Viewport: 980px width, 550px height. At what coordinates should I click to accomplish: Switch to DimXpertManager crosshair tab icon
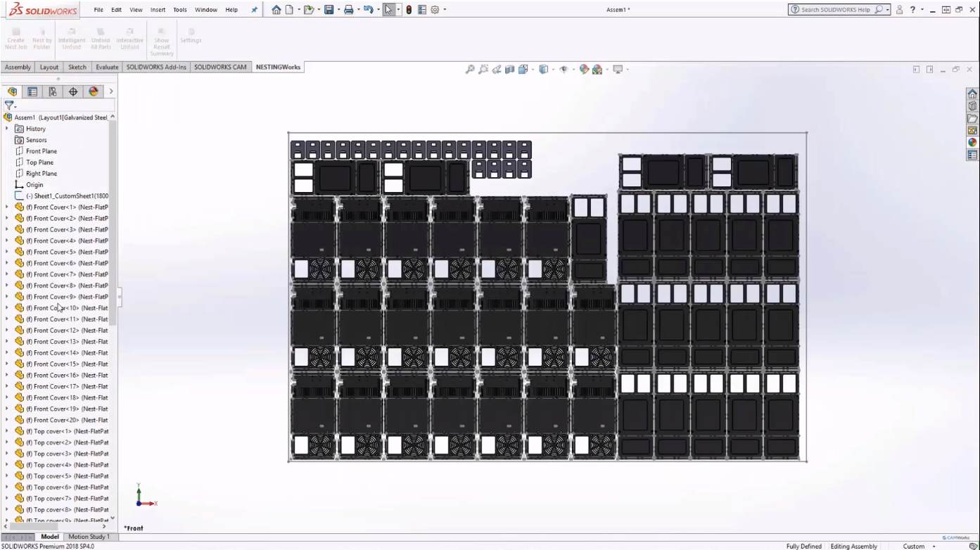(73, 91)
